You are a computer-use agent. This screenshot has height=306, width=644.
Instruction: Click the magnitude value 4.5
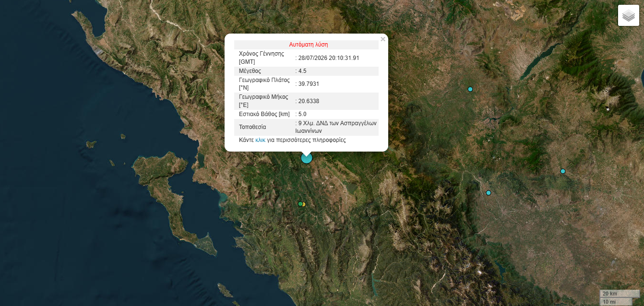302,71
